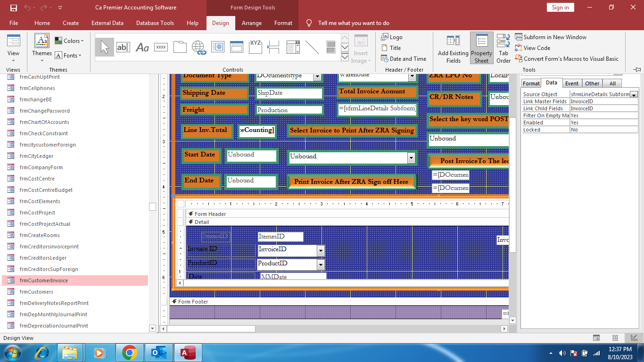This screenshot has width=644, height=362.
Task: Open the DOcumentstype combo box arrow
Action: click(317, 76)
